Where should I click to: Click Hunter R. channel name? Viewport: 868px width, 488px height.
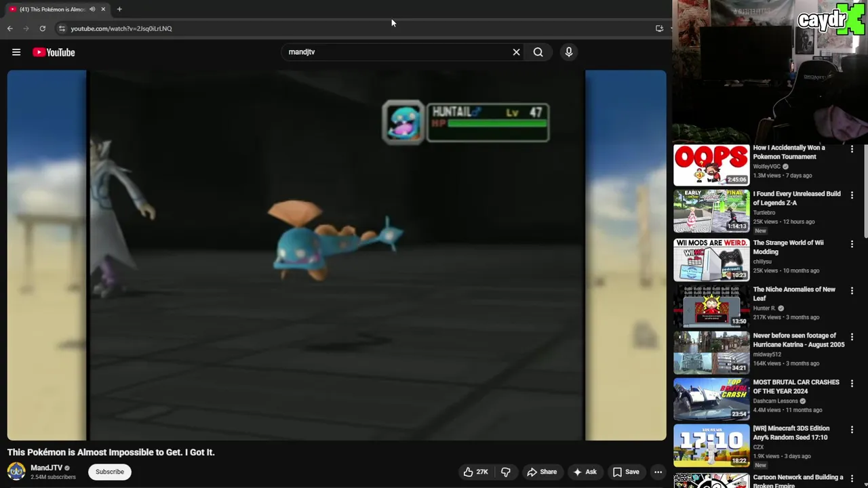pyautogui.click(x=764, y=308)
